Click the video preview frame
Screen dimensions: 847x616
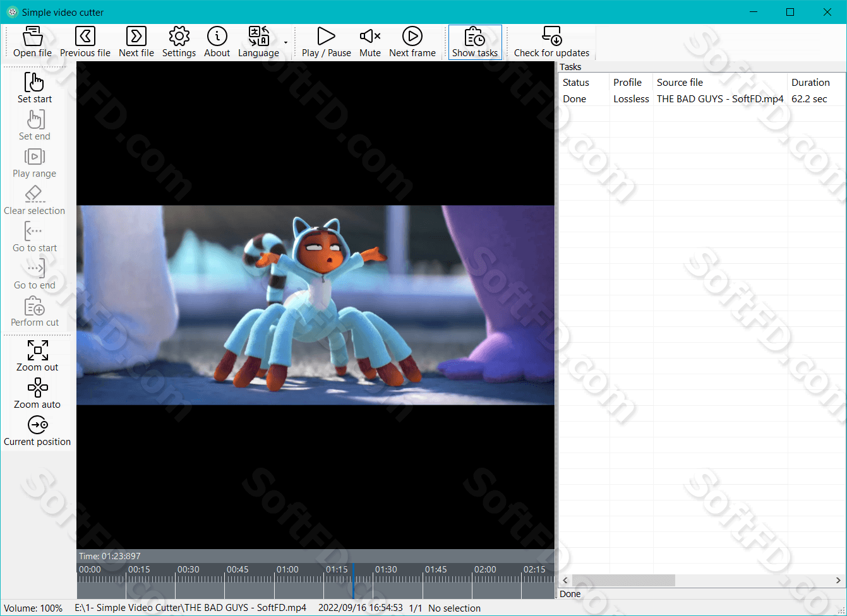pos(316,305)
